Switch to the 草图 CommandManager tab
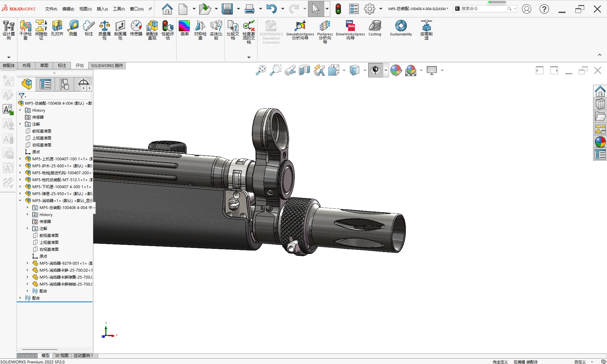 pyautogui.click(x=44, y=65)
